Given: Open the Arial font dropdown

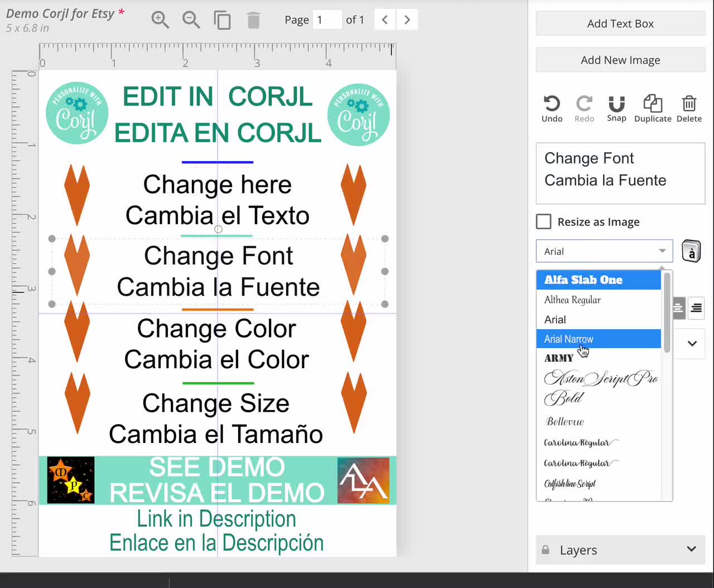Looking at the screenshot, I should 604,251.
